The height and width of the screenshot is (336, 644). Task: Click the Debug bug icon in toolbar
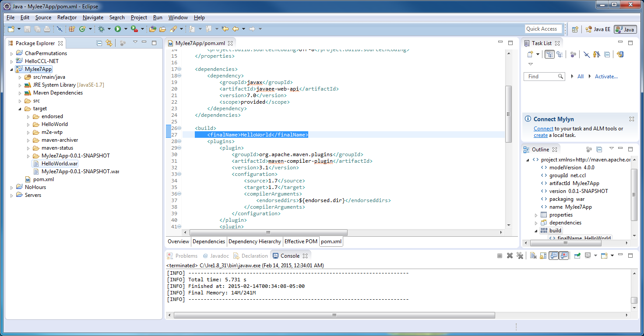pyautogui.click(x=101, y=29)
